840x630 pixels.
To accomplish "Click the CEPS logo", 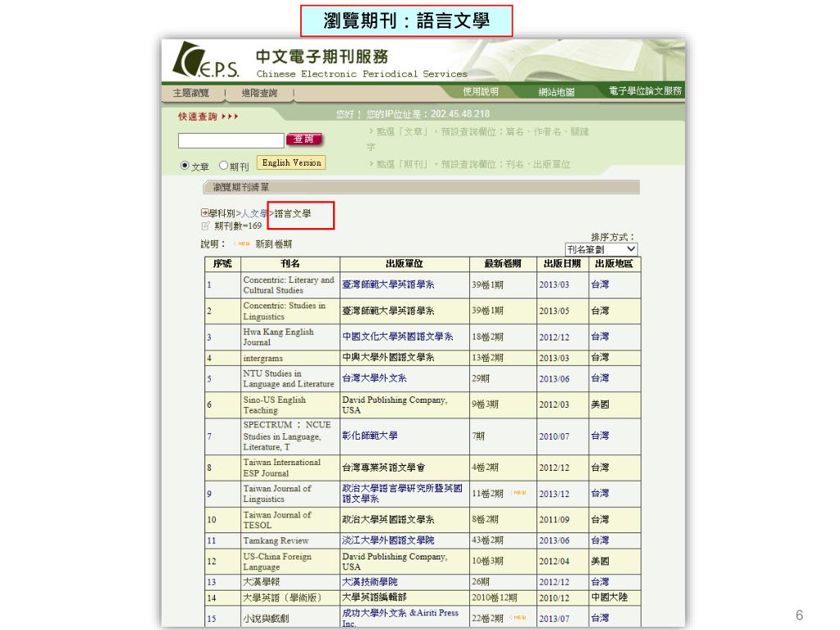I will (206, 59).
